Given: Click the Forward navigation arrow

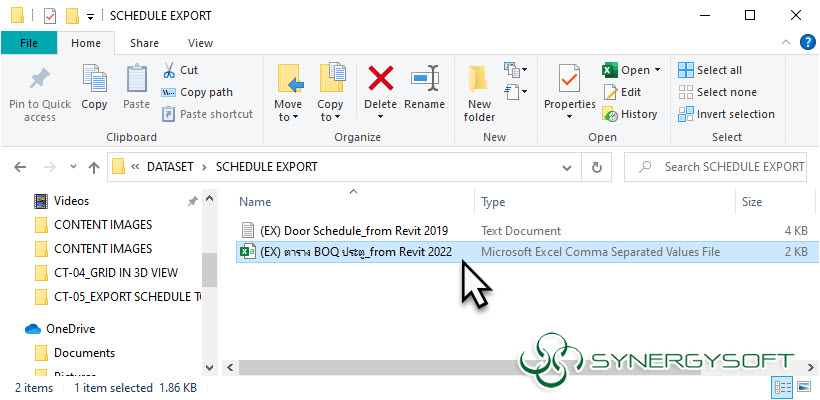Looking at the screenshot, I should (49, 167).
